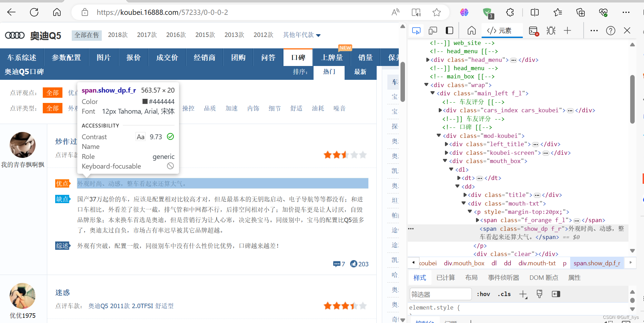Viewport: 644px width, 323px height.
Task: Activate read aloud icon in address bar
Action: (396, 12)
